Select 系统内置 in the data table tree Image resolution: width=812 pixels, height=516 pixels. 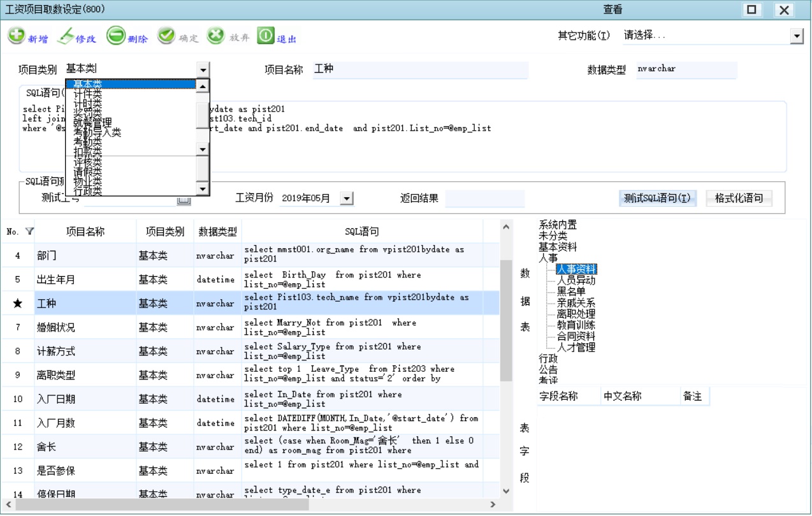tap(558, 225)
